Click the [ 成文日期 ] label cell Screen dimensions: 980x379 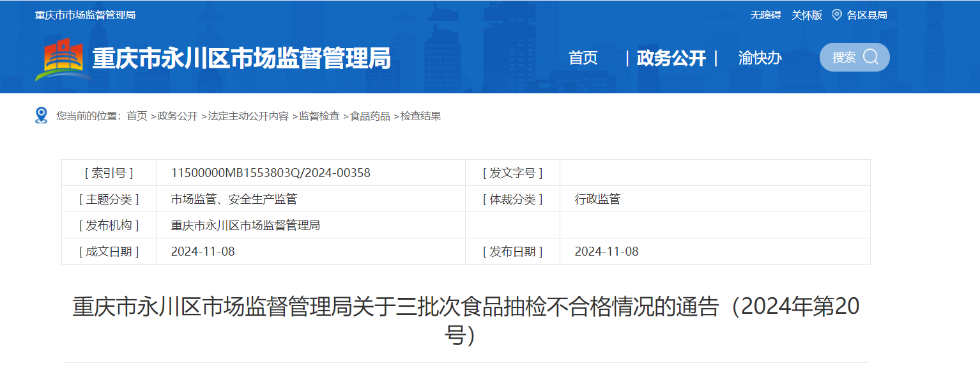pyautogui.click(x=109, y=251)
